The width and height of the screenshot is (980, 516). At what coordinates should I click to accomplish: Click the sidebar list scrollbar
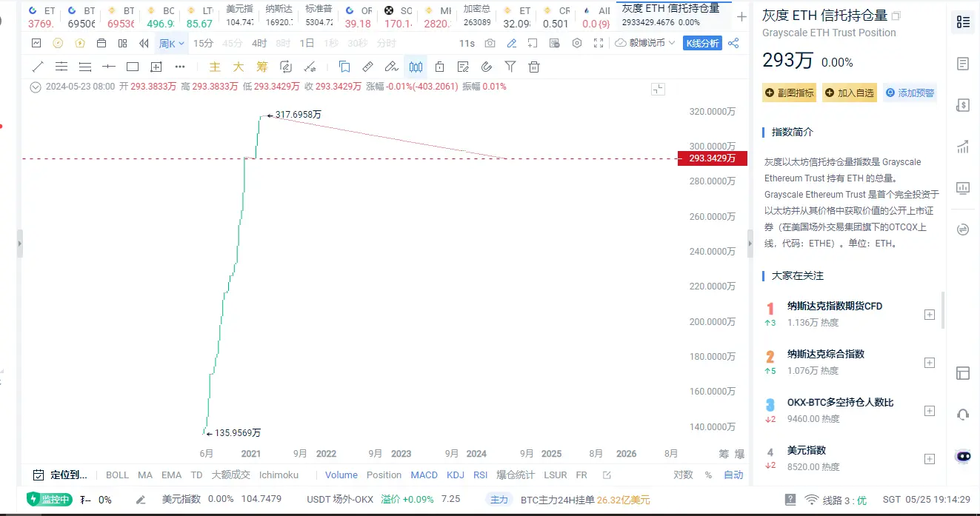pos(943,309)
